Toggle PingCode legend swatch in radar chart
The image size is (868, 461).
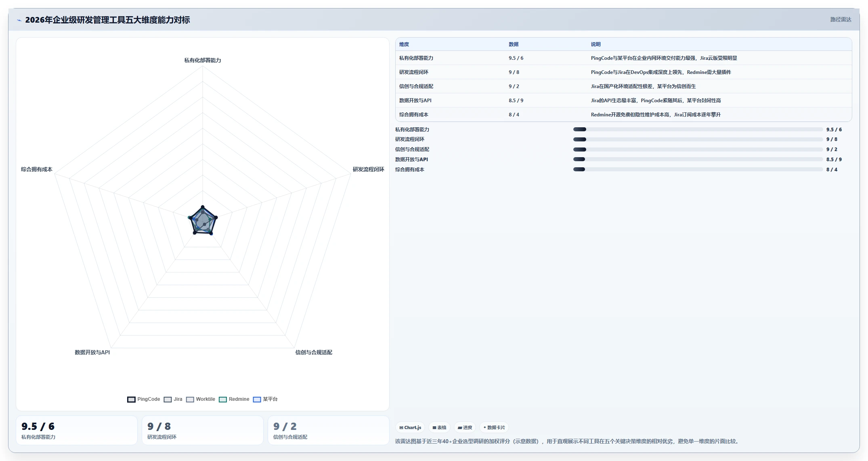[x=131, y=399]
